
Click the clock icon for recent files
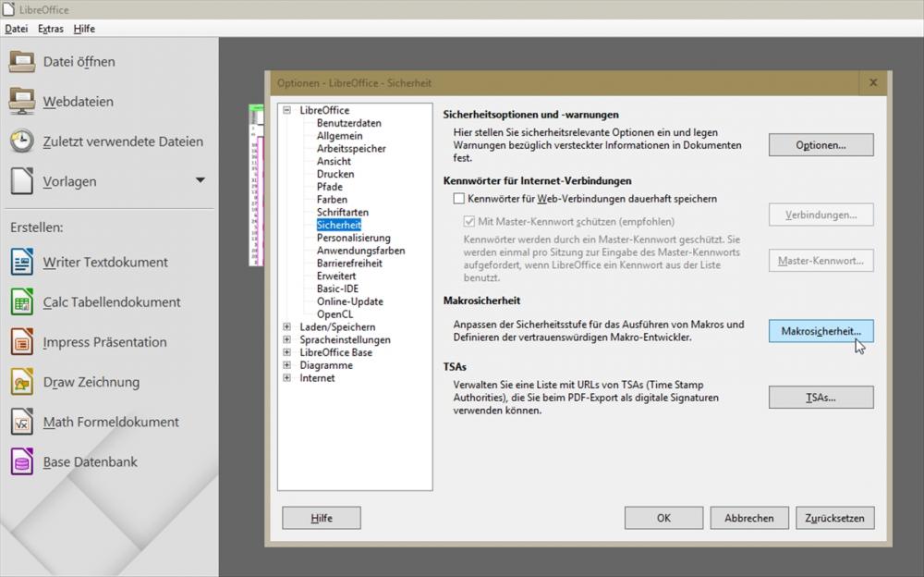(22, 141)
